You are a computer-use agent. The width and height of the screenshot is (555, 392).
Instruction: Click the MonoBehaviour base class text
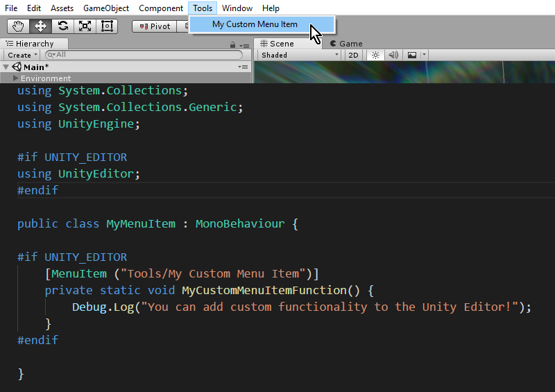tap(240, 224)
